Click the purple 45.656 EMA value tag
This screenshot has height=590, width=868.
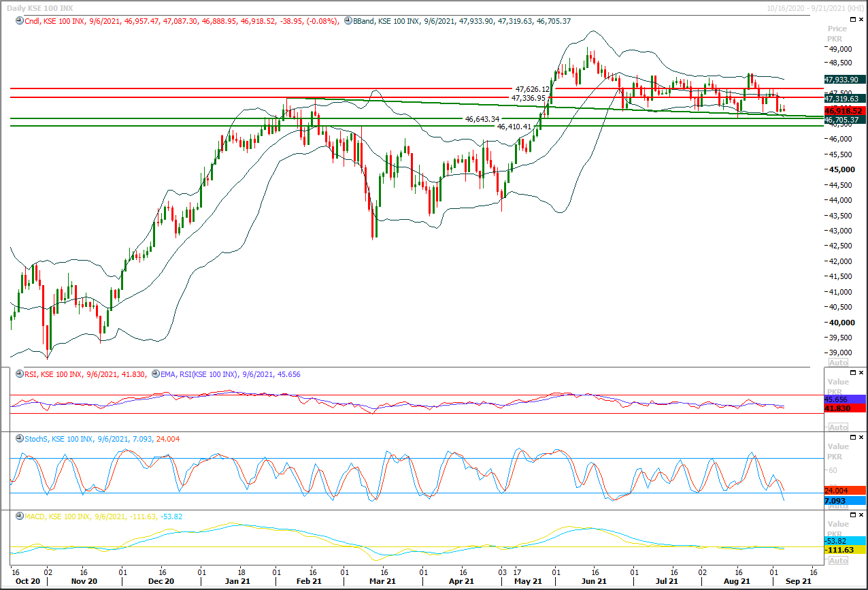point(844,399)
